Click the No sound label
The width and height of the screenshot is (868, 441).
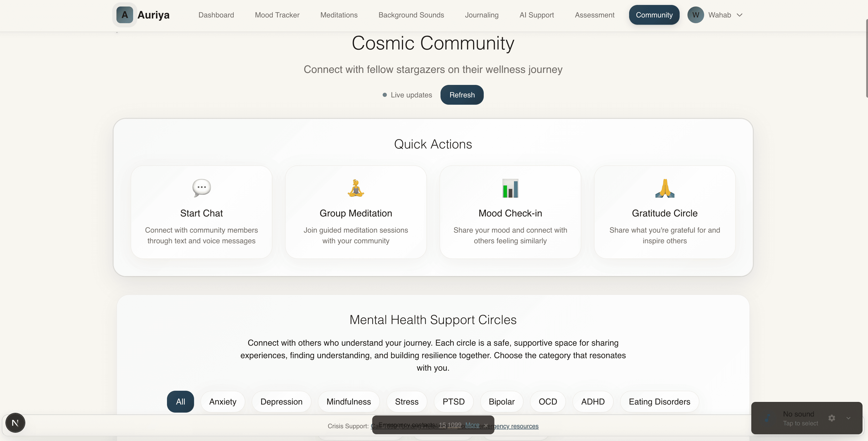[798, 414]
